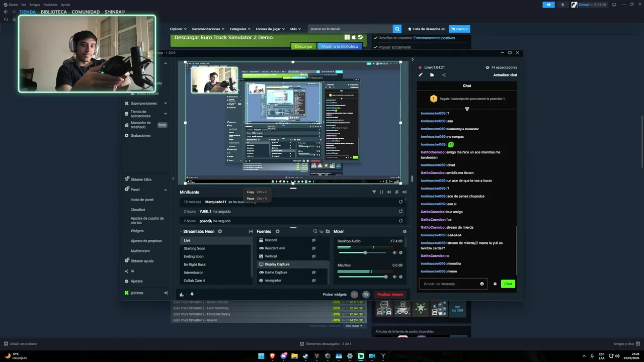The image size is (644, 362).
Task: Open Formas de jugar dropdown in Steam
Action: click(270, 29)
